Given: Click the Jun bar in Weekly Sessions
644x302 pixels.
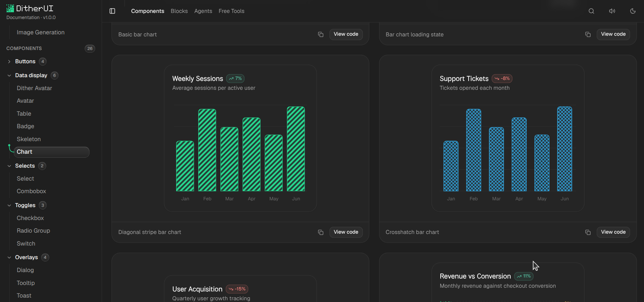Looking at the screenshot, I should [296, 149].
